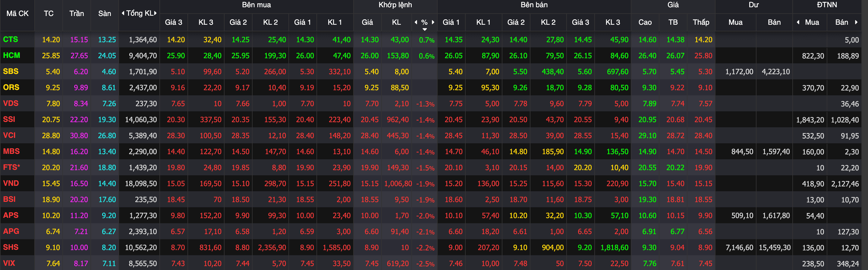Click the Giá group header
868x270 pixels.
[x=673, y=5]
